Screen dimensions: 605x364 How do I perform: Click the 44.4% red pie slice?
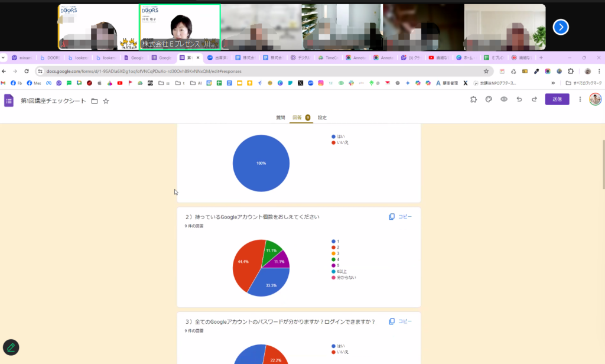[246, 264]
